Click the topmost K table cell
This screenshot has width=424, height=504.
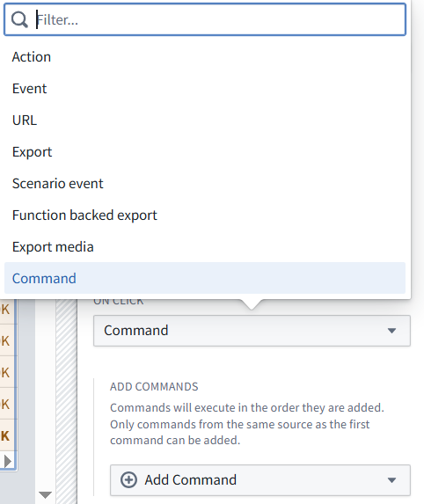[x=5, y=309]
